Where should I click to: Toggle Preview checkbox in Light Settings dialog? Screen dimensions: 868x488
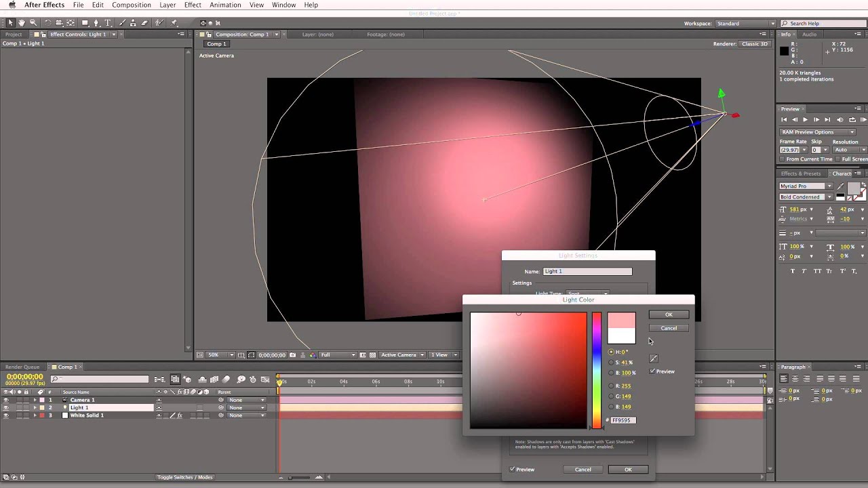point(513,469)
